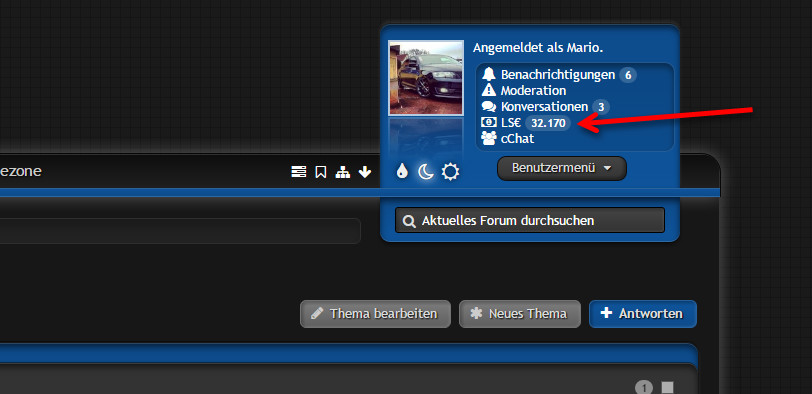Viewport: 812px width, 394px height.
Task: Click the pencil icon on Thema bearbeiten
Action: click(x=317, y=313)
